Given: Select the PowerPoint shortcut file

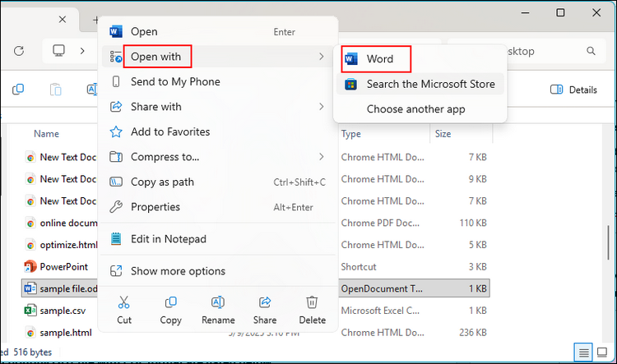Looking at the screenshot, I should pos(63,267).
